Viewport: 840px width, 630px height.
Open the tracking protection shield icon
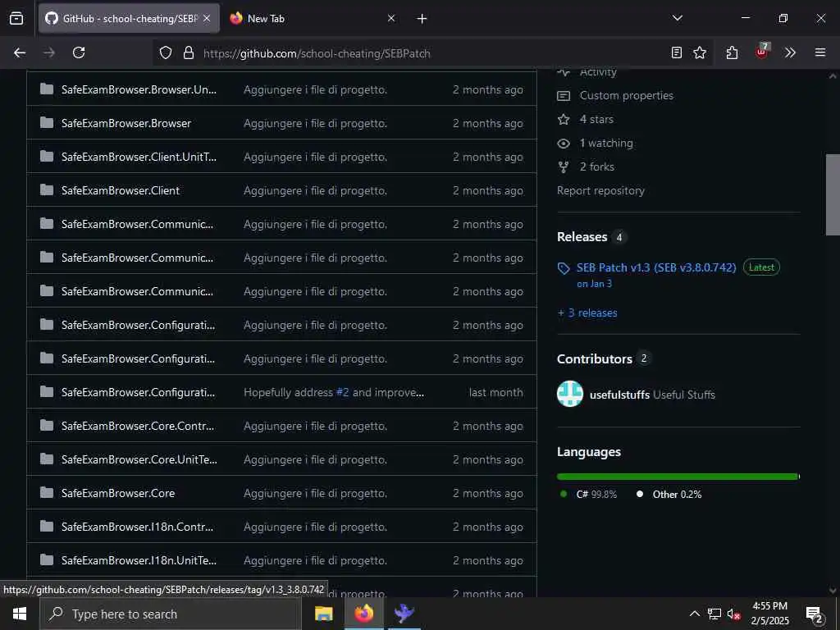[166, 53]
